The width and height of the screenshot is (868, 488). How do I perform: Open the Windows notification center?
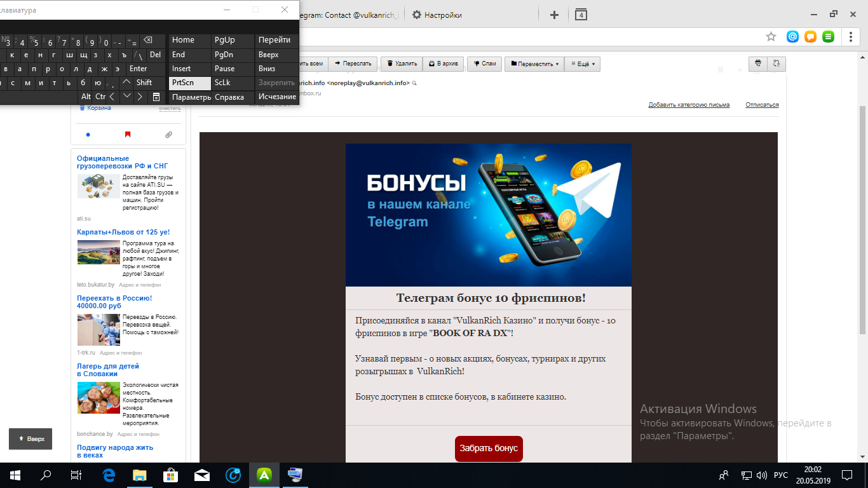click(x=847, y=475)
